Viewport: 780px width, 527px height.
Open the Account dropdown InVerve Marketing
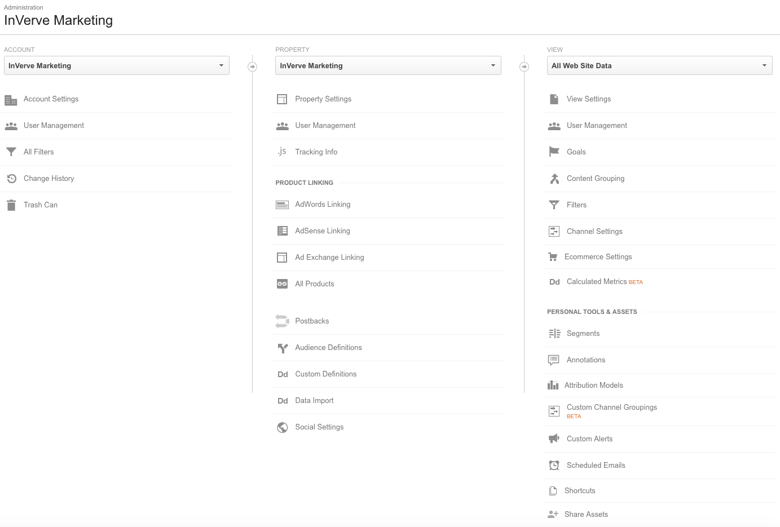click(x=116, y=66)
